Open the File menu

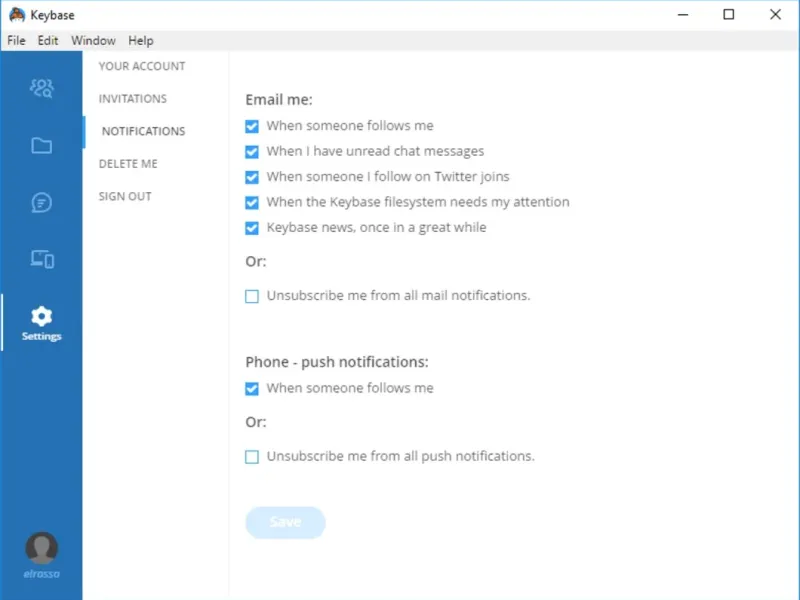[16, 41]
